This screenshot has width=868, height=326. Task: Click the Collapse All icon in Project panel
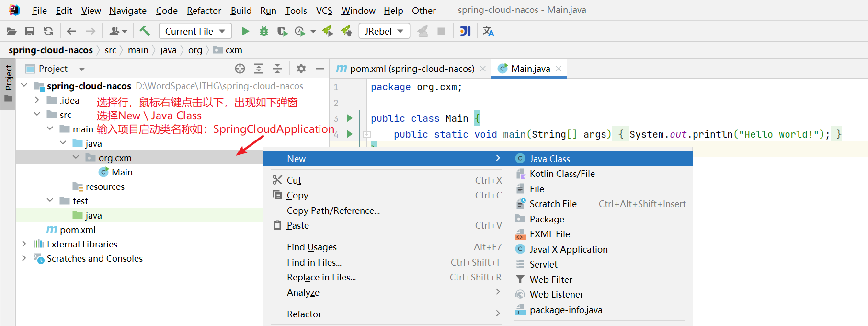point(277,69)
